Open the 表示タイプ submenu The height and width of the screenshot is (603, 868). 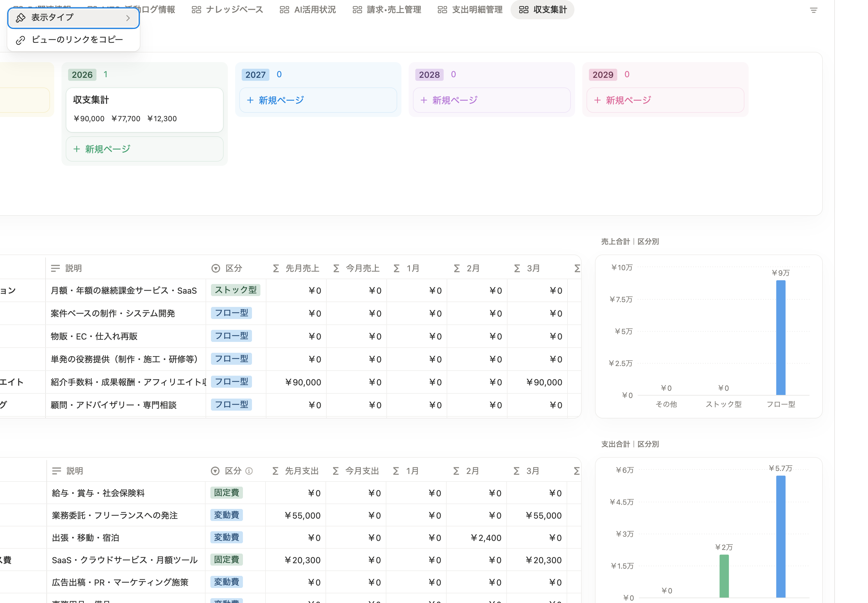click(74, 17)
